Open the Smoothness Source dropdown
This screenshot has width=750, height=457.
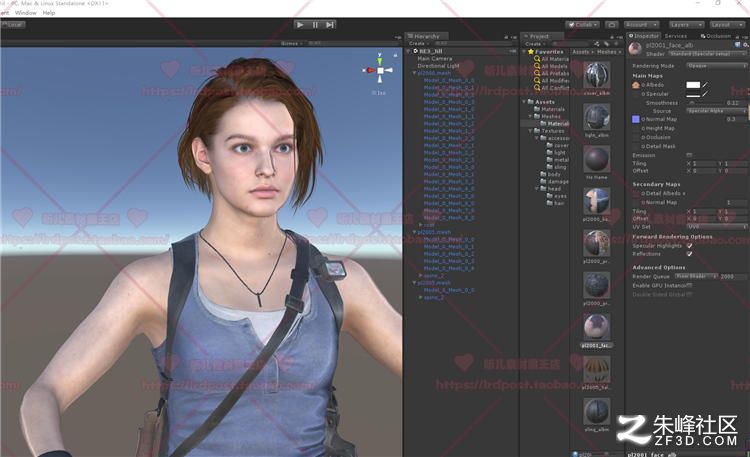pos(716,111)
